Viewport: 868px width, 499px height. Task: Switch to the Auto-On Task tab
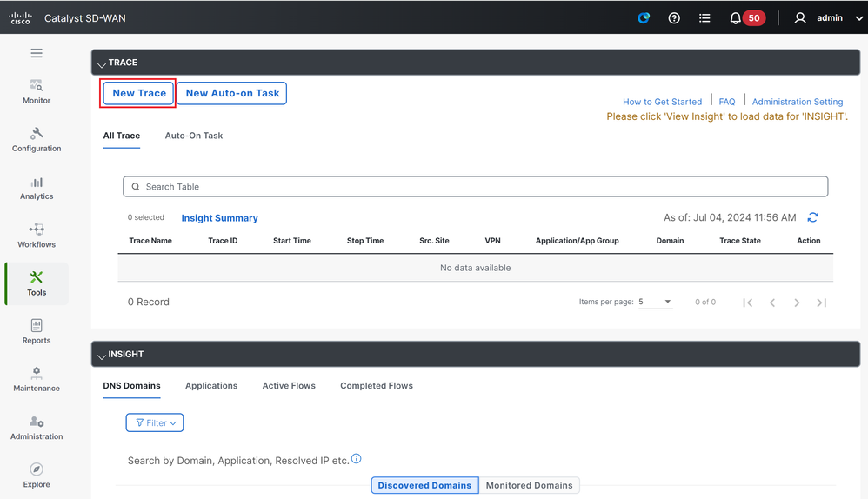point(194,136)
